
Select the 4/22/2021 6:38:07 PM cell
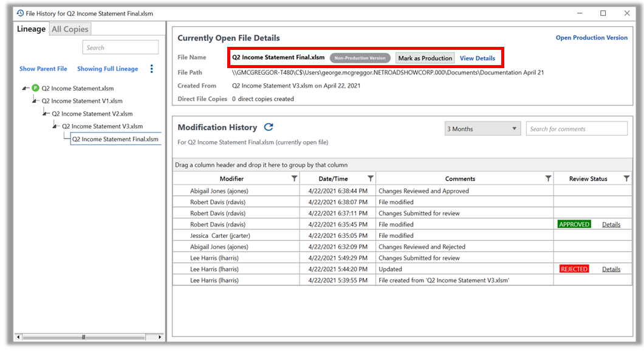tap(338, 202)
